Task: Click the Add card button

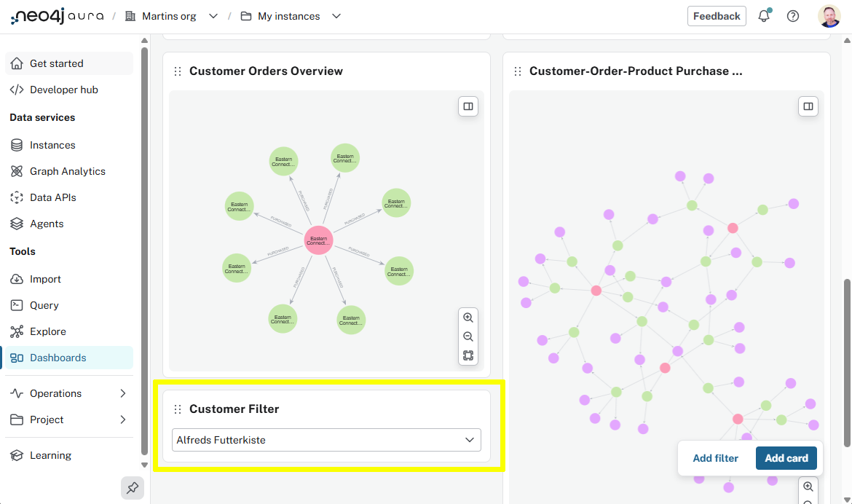Action: point(786,457)
